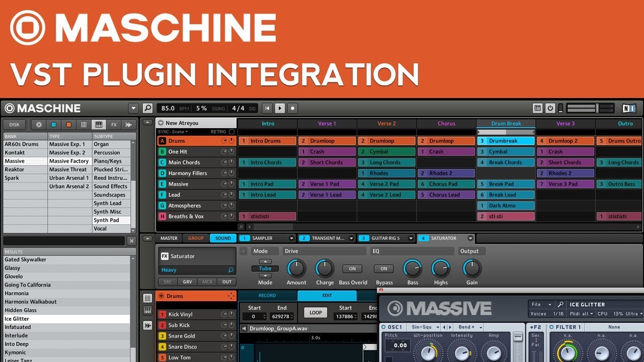Click the play transport button

[280, 108]
